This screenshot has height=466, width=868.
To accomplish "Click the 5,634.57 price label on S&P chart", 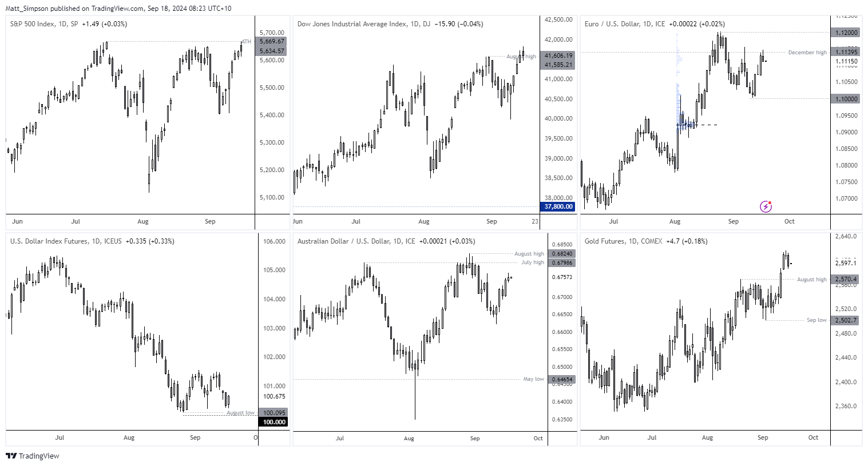I will [272, 51].
